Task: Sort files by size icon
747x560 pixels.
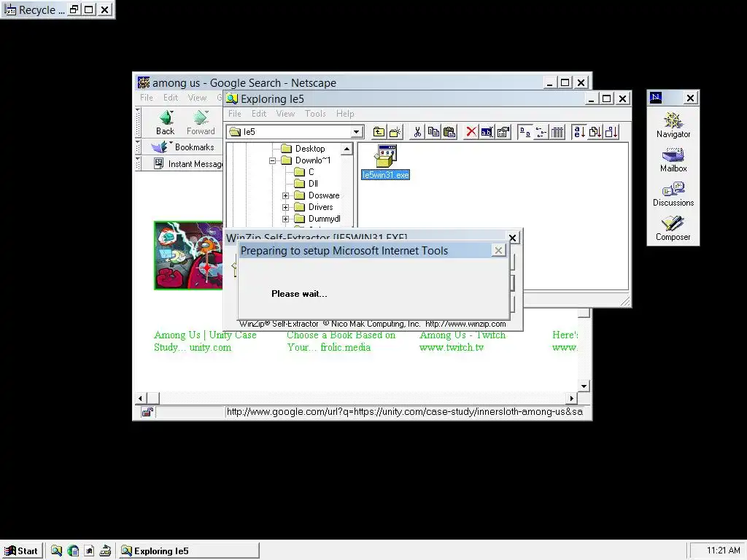Action: [611, 132]
